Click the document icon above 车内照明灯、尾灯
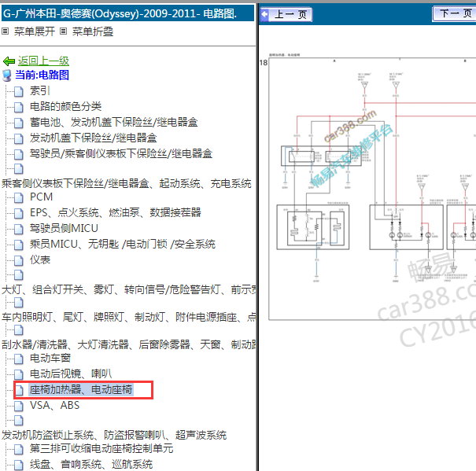476x471 pixels. click(19, 303)
